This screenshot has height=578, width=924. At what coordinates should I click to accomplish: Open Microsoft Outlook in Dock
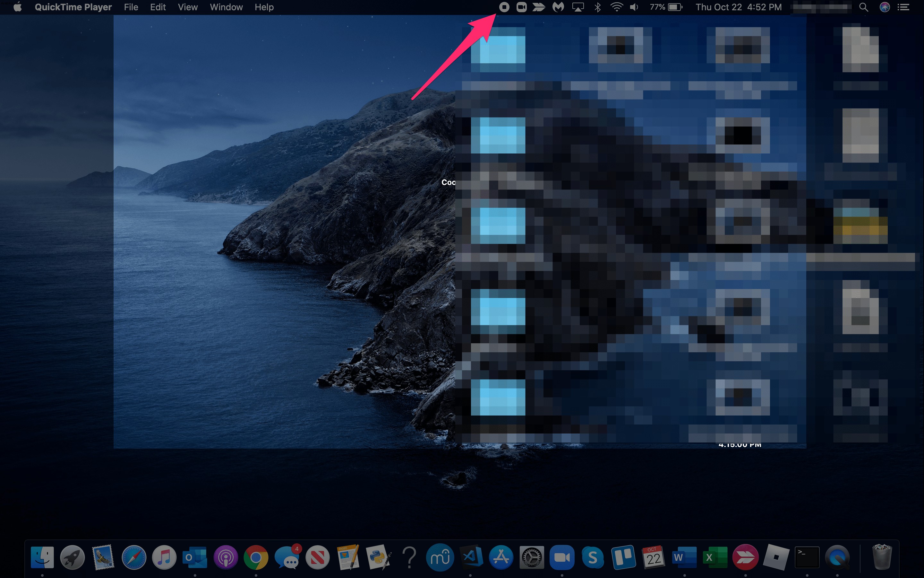[x=195, y=557]
